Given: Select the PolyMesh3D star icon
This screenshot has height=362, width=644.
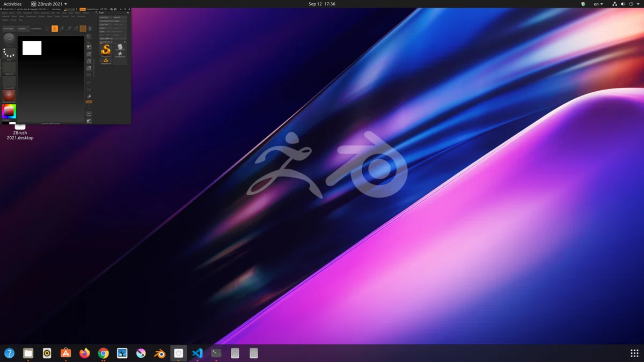Looking at the screenshot, I should (120, 54).
